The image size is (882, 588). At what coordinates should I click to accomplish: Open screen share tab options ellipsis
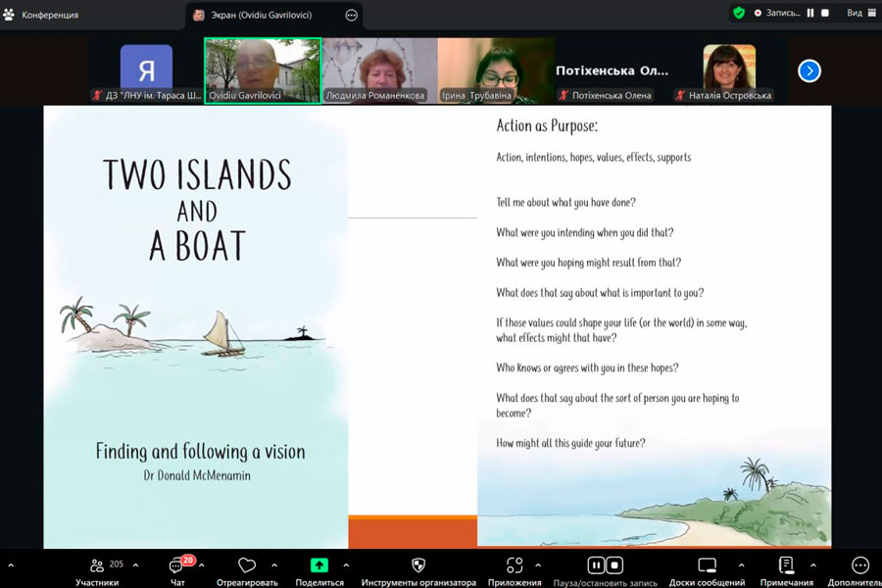coord(352,16)
